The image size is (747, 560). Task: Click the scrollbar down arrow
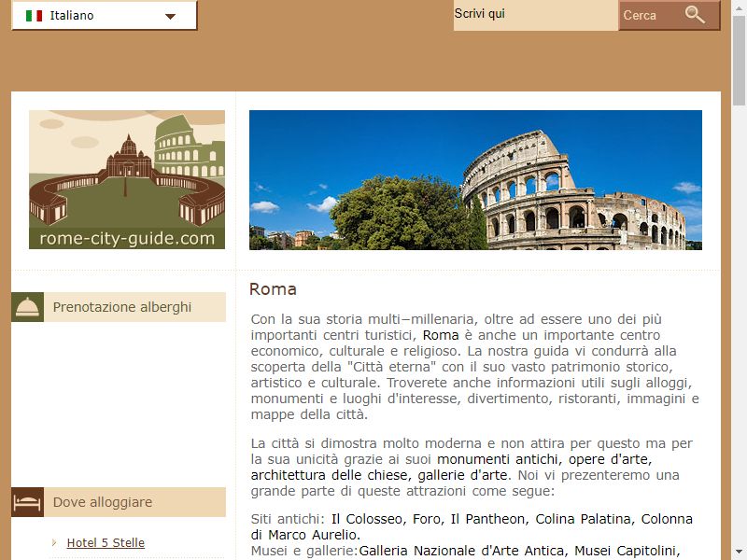click(x=739, y=553)
